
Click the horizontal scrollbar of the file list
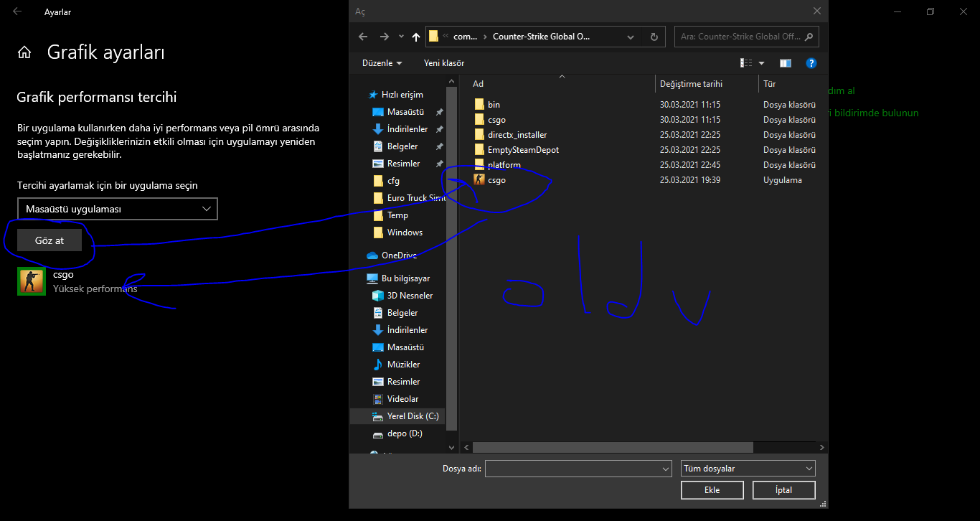tap(613, 447)
